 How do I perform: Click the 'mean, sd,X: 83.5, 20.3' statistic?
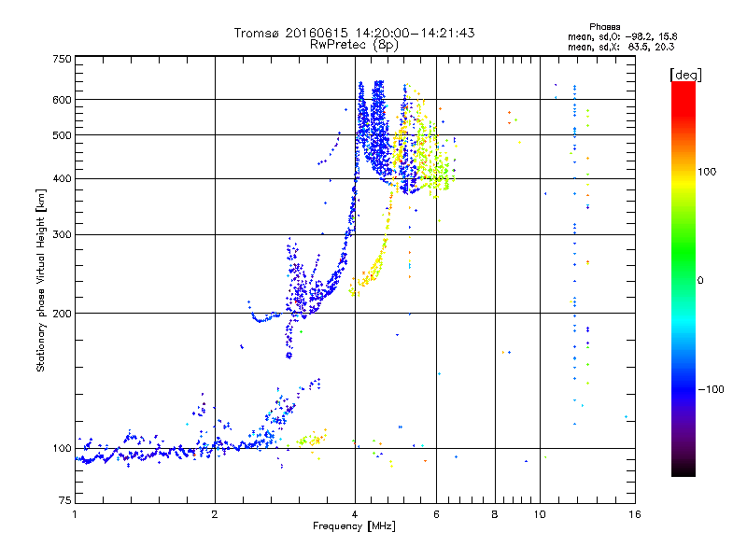point(621,47)
